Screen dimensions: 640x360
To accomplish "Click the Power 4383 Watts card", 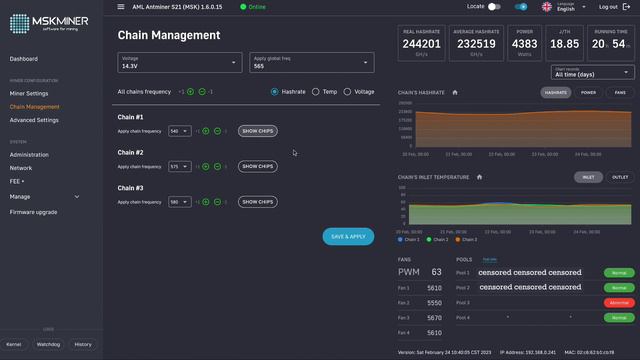I will coord(524,43).
